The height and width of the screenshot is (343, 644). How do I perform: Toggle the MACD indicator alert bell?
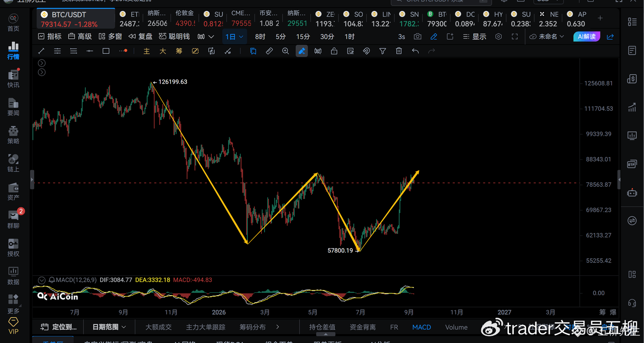pos(52,280)
